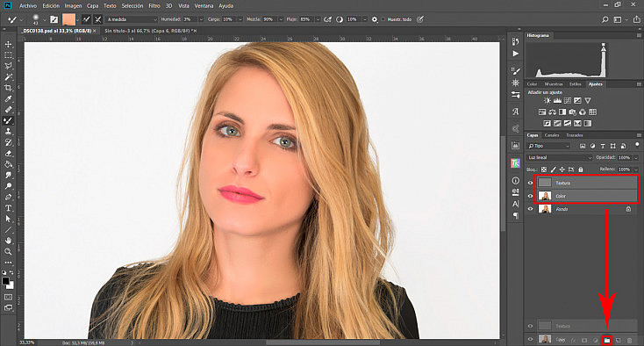Select the Move tool
This screenshot has height=346, width=644.
coord(8,44)
